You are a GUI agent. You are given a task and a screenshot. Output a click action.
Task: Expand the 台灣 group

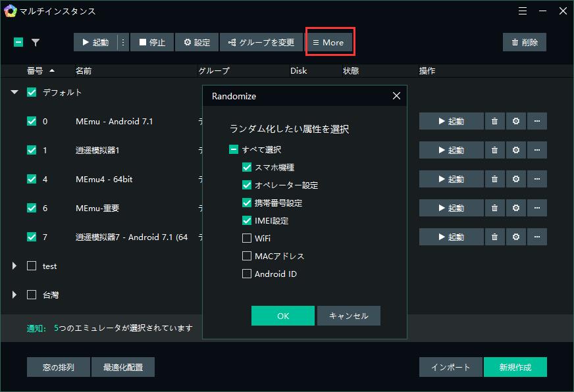[x=14, y=295]
